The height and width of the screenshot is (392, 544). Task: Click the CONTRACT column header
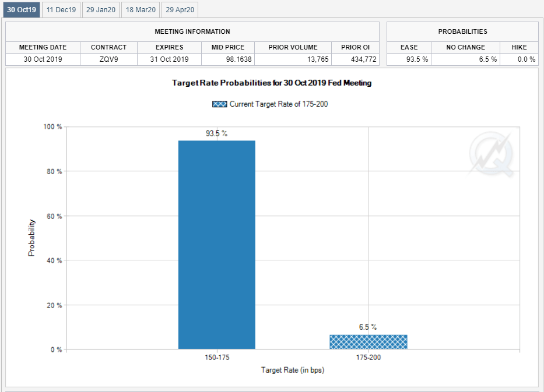coord(108,47)
